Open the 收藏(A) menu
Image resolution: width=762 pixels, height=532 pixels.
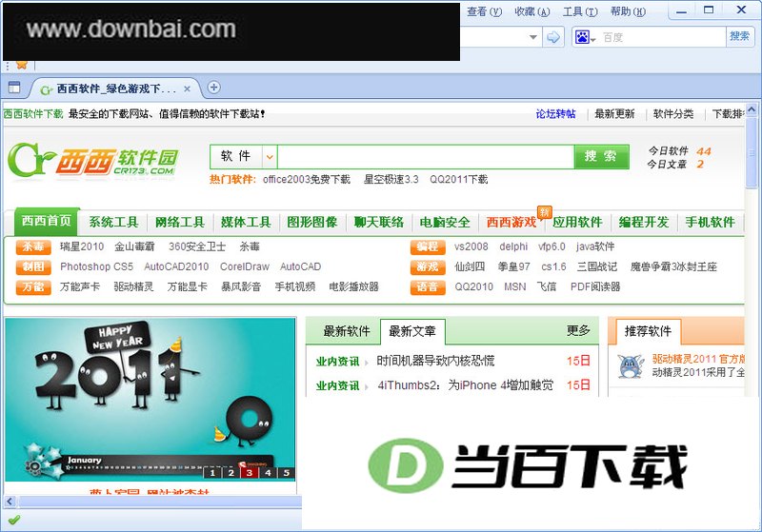pyautogui.click(x=532, y=11)
